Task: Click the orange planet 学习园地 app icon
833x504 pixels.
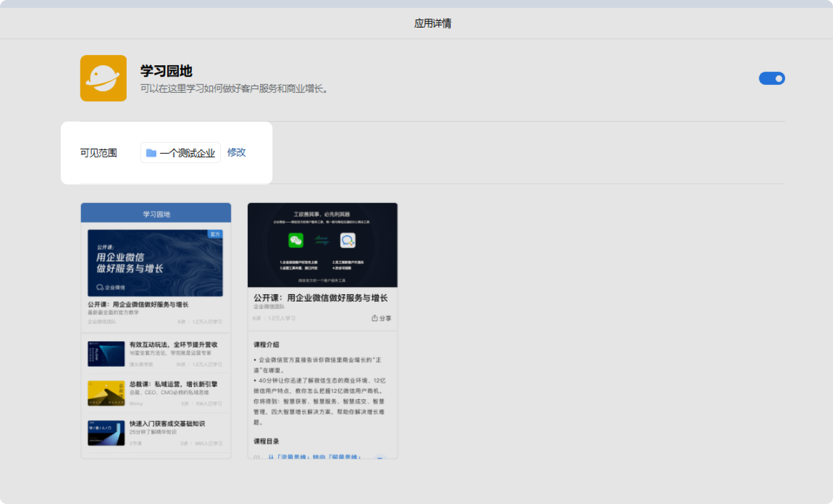Action: click(x=104, y=78)
